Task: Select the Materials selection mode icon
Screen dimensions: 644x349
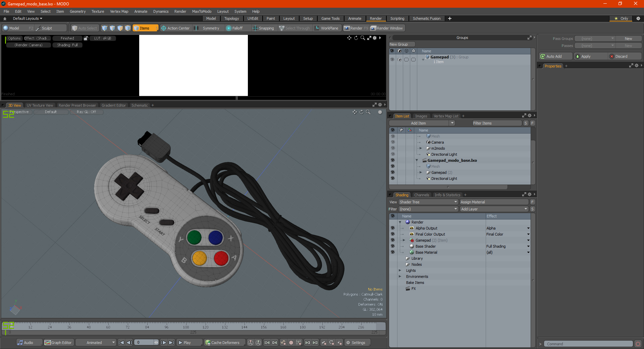Action: pyautogui.click(x=128, y=28)
